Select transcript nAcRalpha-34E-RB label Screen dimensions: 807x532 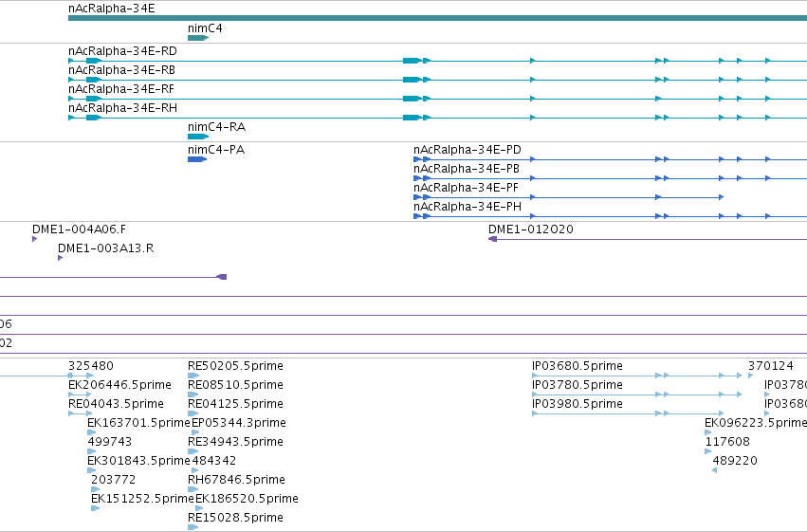[x=121, y=70]
